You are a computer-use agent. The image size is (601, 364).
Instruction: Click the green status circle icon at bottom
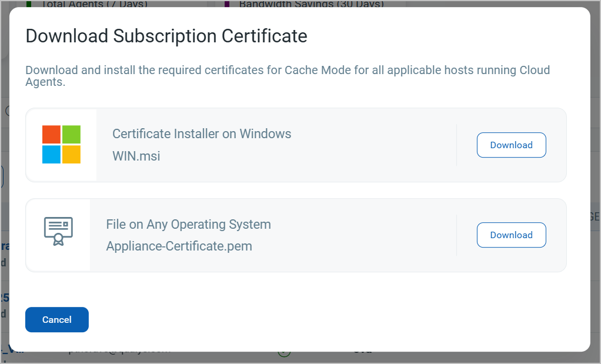click(x=284, y=353)
